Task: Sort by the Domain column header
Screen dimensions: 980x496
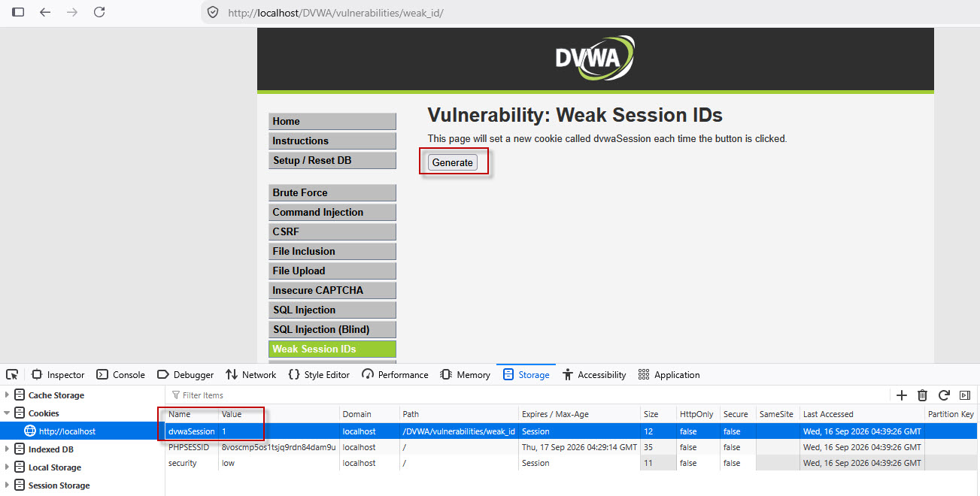Action: click(369, 414)
